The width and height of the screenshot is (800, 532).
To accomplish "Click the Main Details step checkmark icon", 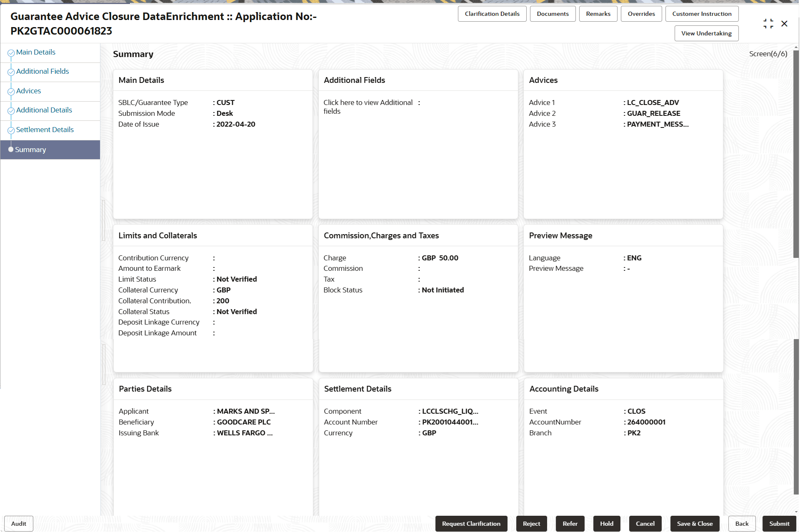I will click(11, 53).
